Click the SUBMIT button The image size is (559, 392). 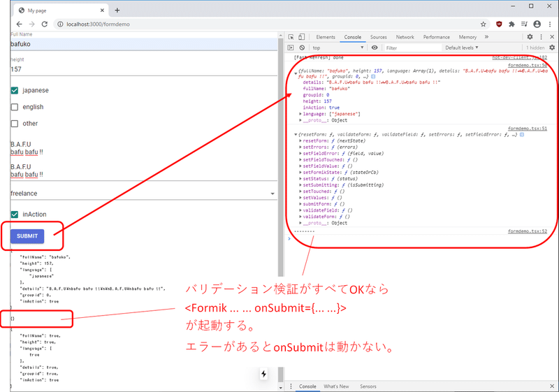click(x=27, y=236)
